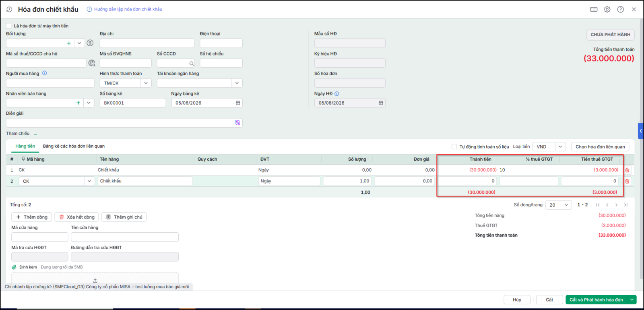Click the Địa chỉ input field
Viewport: 644px width, 310px height.
click(x=147, y=43)
